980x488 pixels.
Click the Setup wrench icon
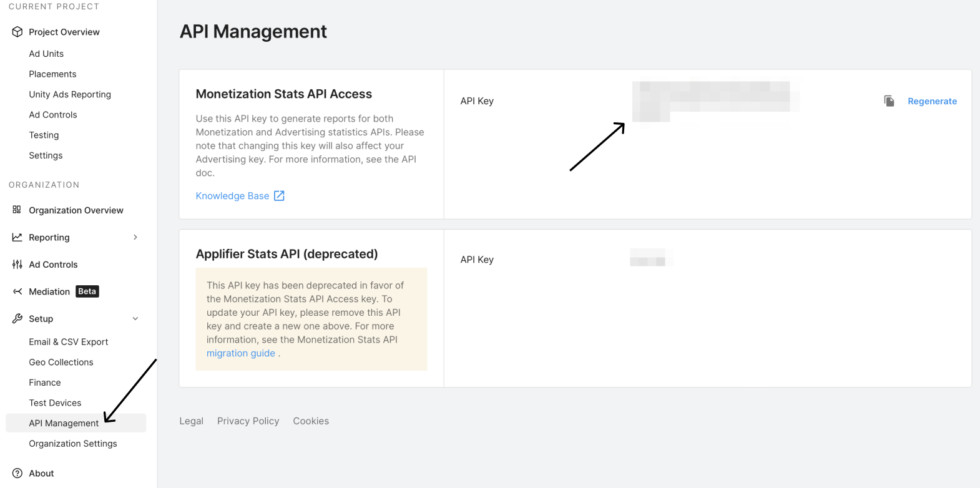pos(17,319)
